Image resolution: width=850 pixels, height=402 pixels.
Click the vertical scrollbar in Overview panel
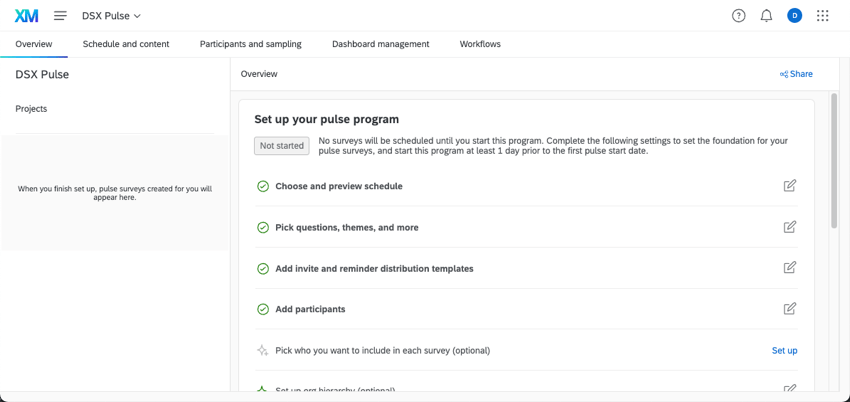[833, 165]
